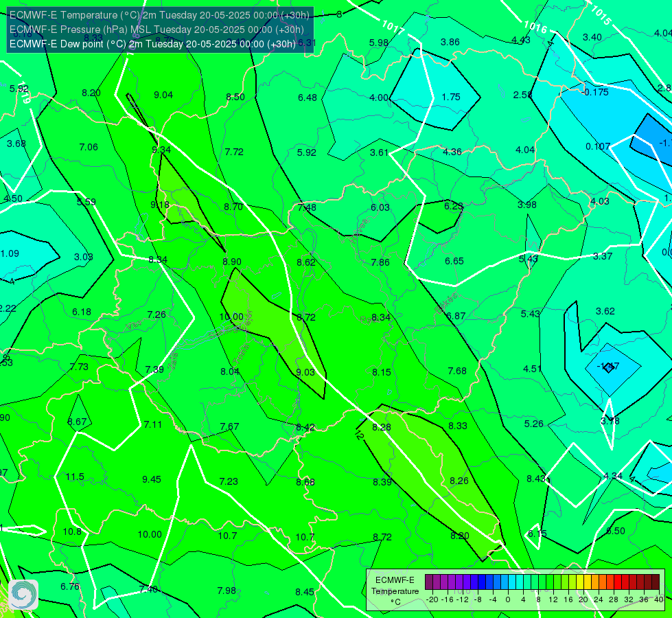672x618 pixels.
Task: Click the 8.28 temperature value
Action: pyautogui.click(x=382, y=427)
